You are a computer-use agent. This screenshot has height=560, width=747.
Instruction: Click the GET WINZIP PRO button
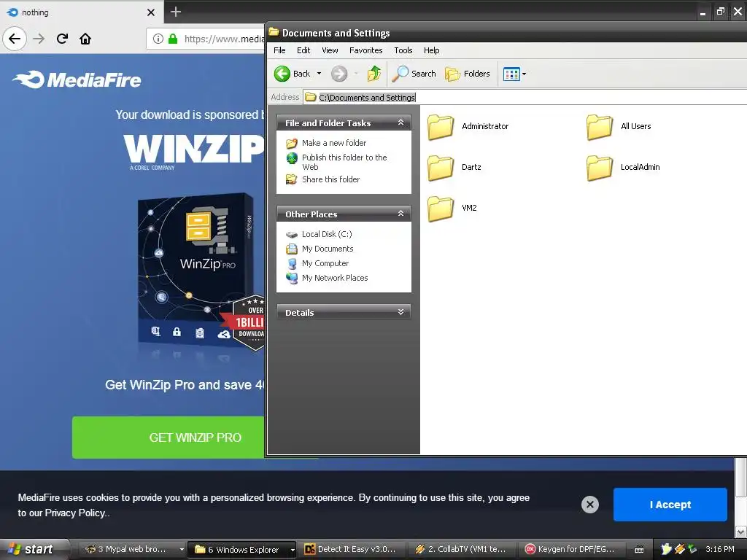coord(169,437)
